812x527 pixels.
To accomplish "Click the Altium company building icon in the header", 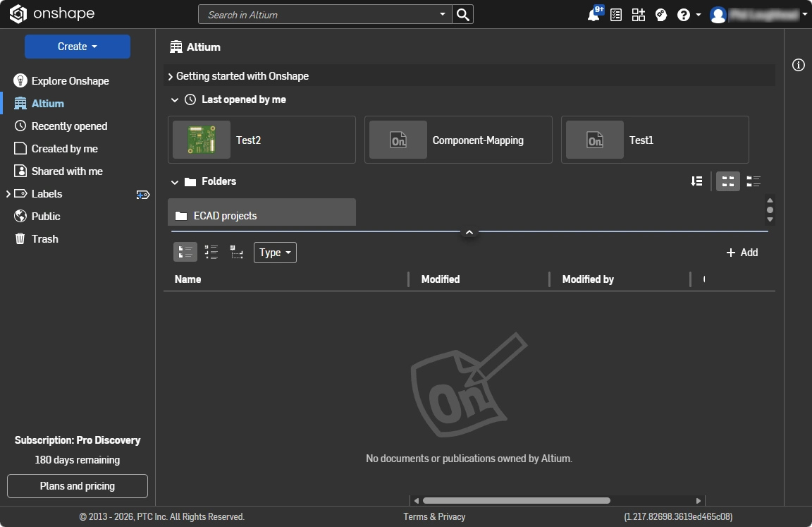I will 176,47.
